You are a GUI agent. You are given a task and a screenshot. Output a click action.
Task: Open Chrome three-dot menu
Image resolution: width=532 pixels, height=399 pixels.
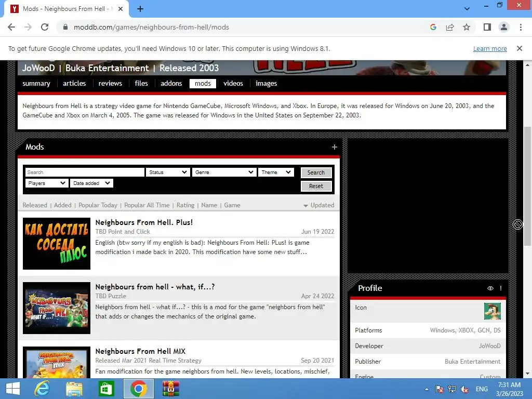click(521, 27)
